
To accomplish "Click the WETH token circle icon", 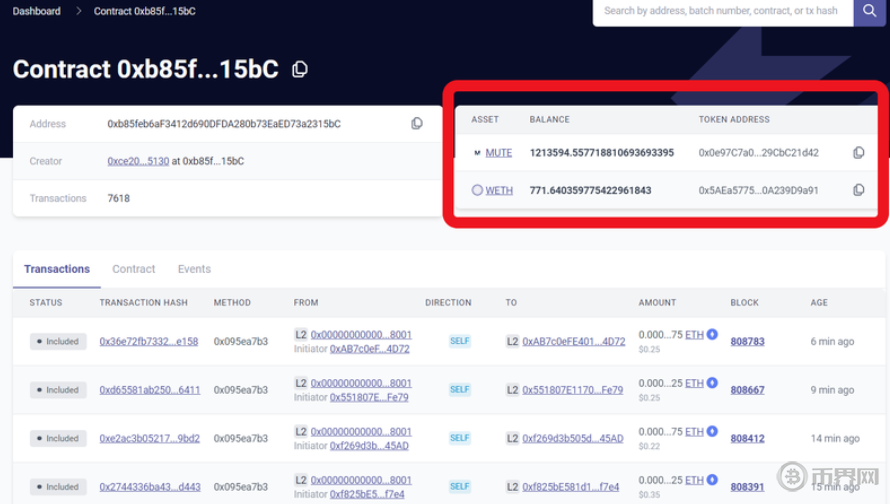I will click(477, 190).
